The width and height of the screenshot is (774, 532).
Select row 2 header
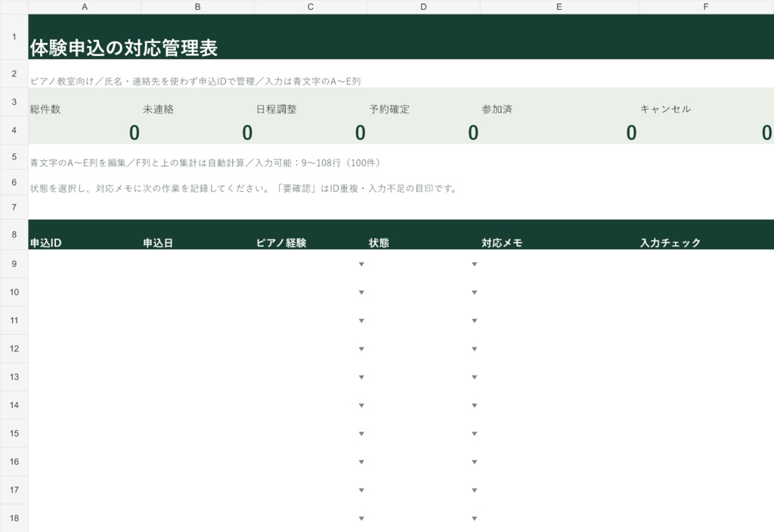(x=14, y=73)
